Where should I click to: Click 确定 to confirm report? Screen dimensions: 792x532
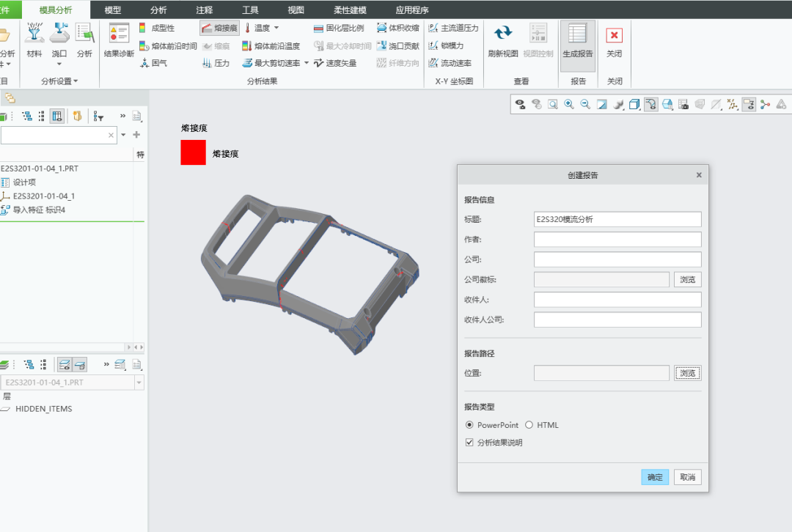coord(655,477)
